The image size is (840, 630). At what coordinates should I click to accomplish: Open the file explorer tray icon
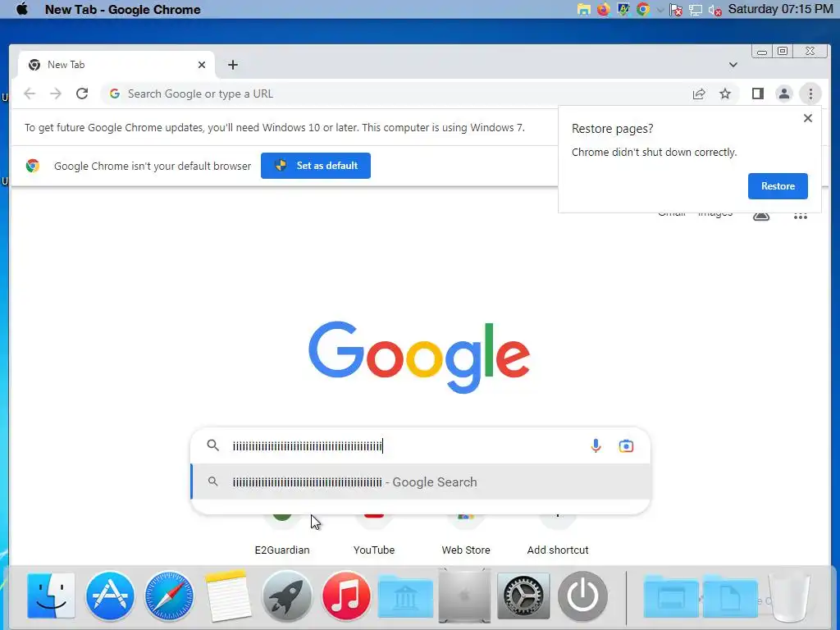(583, 9)
